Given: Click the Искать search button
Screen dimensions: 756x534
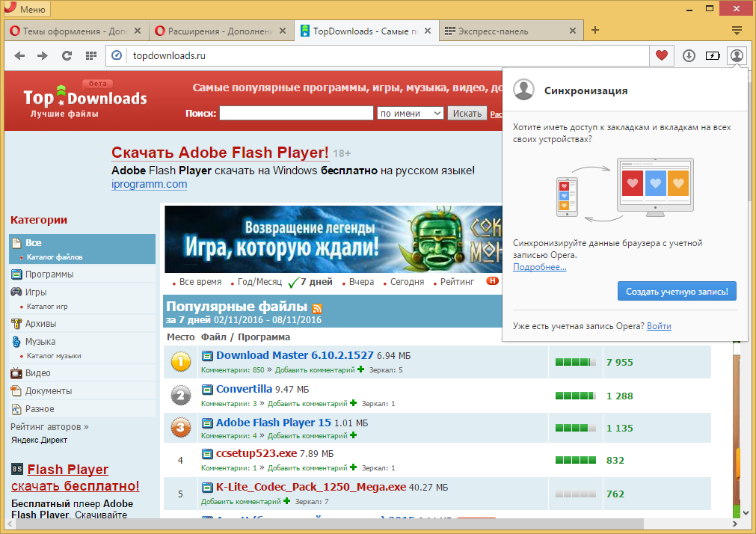Looking at the screenshot, I should click(x=467, y=114).
